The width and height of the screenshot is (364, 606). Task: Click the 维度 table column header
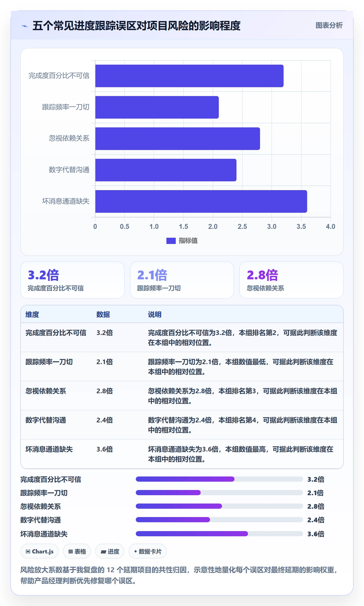click(32, 314)
